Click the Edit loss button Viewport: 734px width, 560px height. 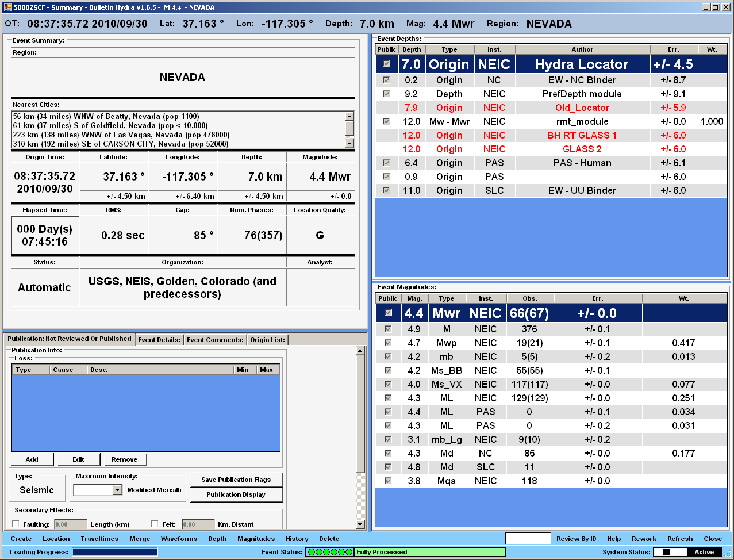click(x=78, y=459)
